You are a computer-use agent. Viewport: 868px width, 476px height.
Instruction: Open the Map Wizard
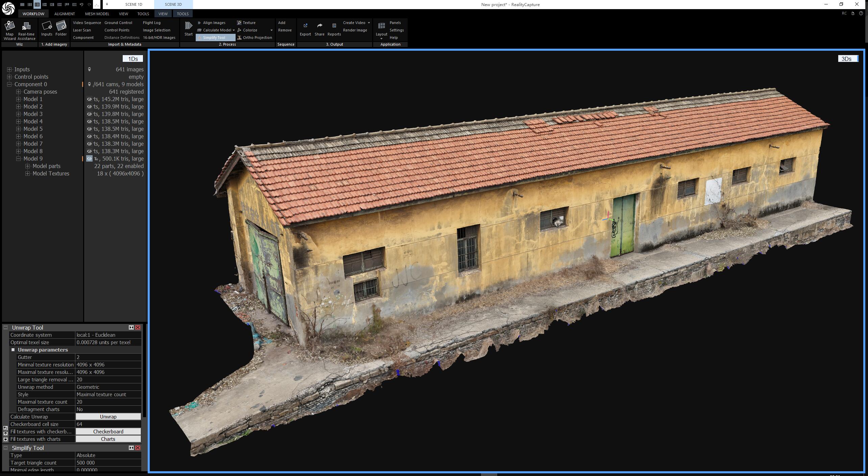click(x=10, y=30)
